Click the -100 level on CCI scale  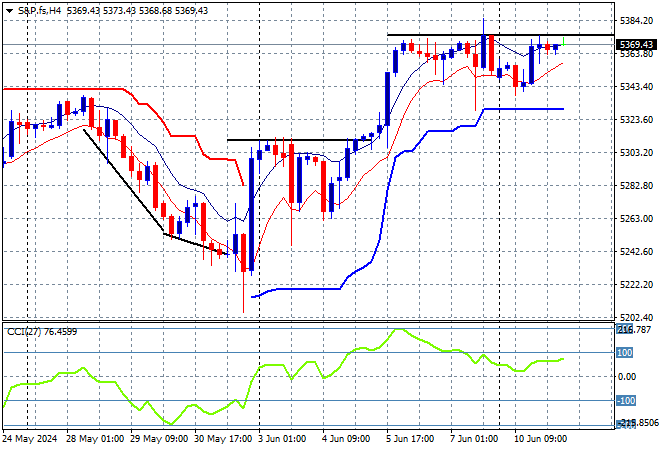click(x=630, y=401)
